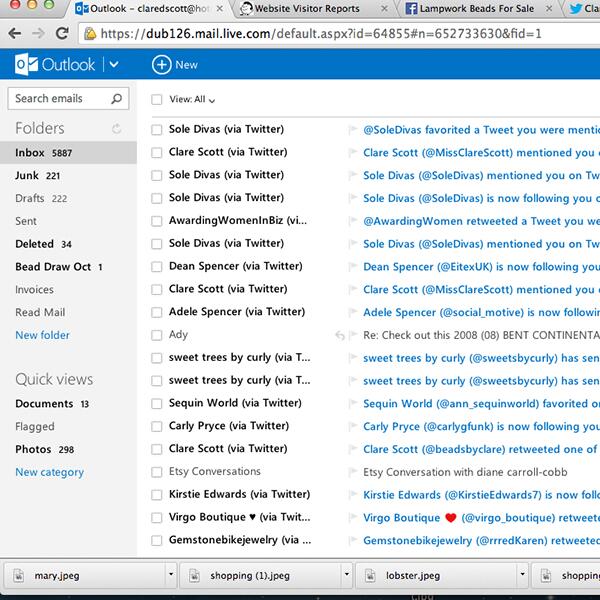The image size is (600, 600).
Task: Select the AwardingWomenInBiz email checkbox
Action: 157,221
